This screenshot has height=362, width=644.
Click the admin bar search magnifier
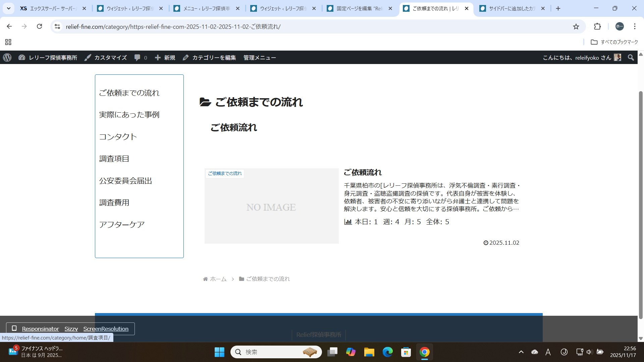[x=631, y=58]
